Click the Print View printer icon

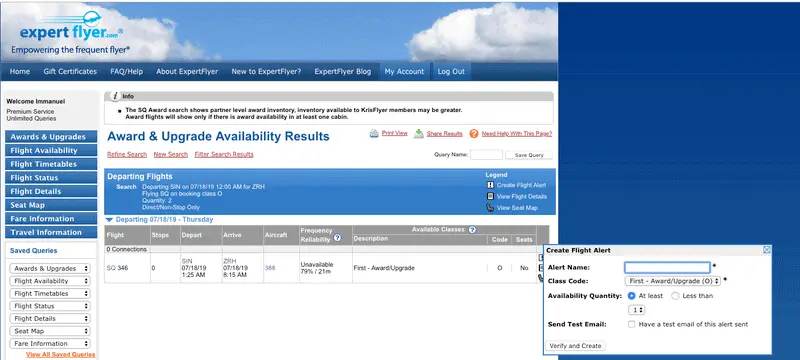coord(374,134)
